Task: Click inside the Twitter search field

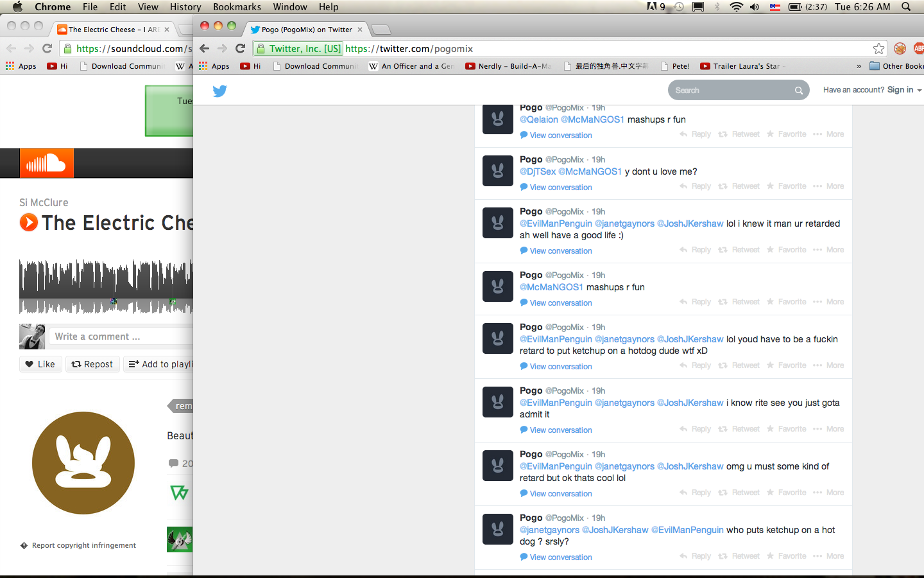Action: click(x=732, y=91)
